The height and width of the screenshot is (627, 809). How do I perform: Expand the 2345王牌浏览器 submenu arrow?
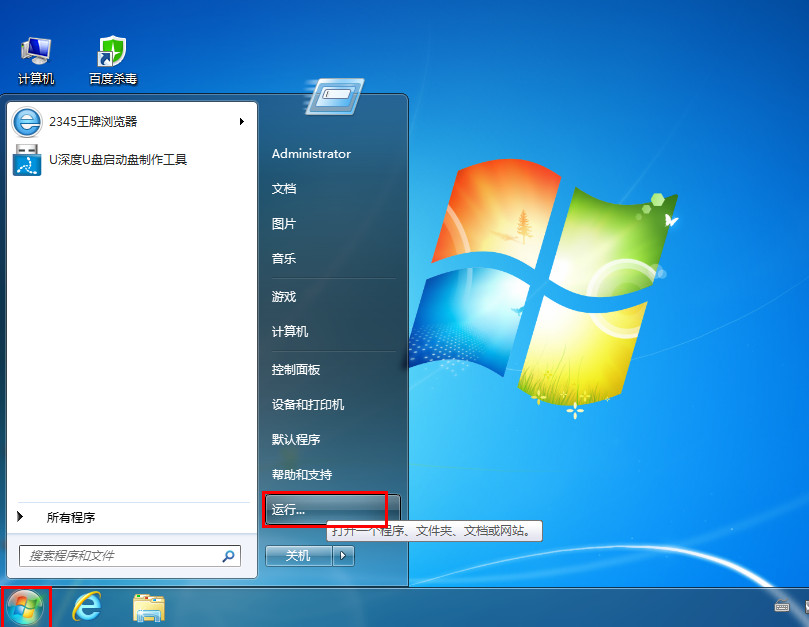(241, 122)
